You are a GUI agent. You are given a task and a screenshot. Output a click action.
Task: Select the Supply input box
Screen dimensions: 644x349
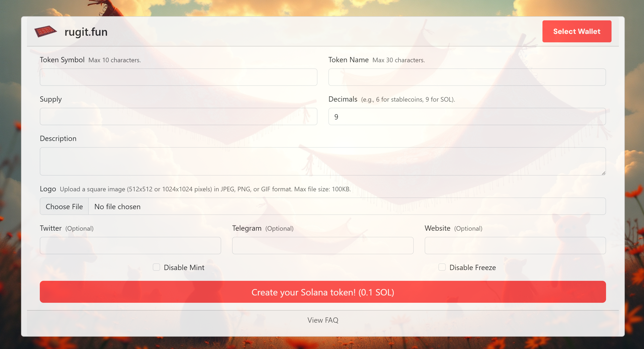(x=178, y=116)
